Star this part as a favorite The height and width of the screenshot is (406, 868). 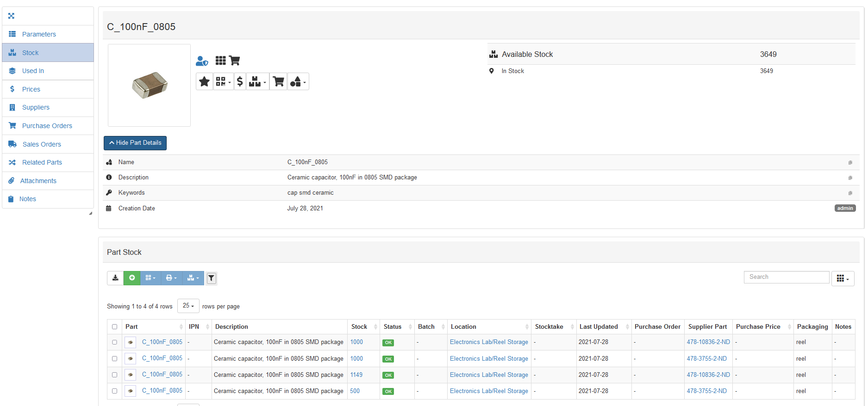(204, 82)
